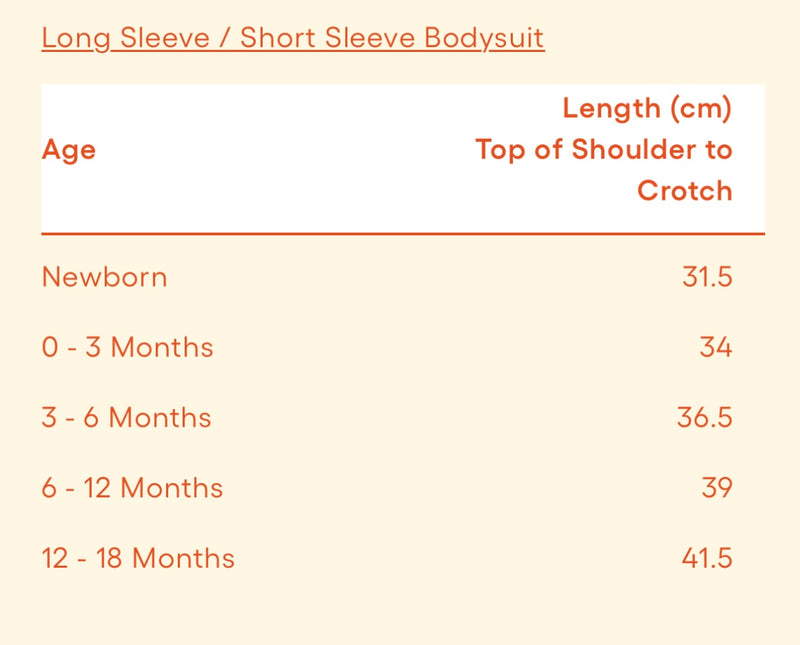This screenshot has height=645, width=800.
Task: Click the orange divider line under the header
Action: pos(400,234)
